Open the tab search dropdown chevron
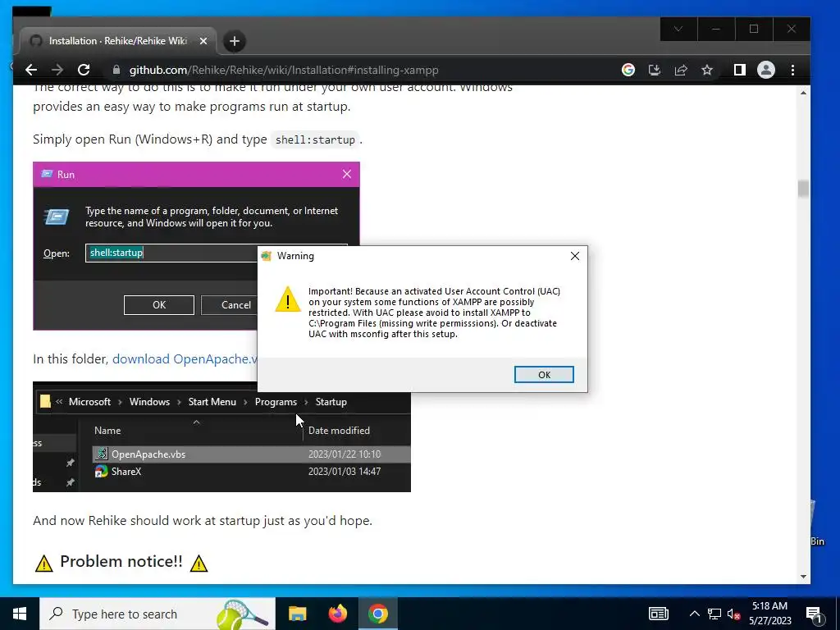Screen dimensions: 840x630 pyautogui.click(x=678, y=29)
